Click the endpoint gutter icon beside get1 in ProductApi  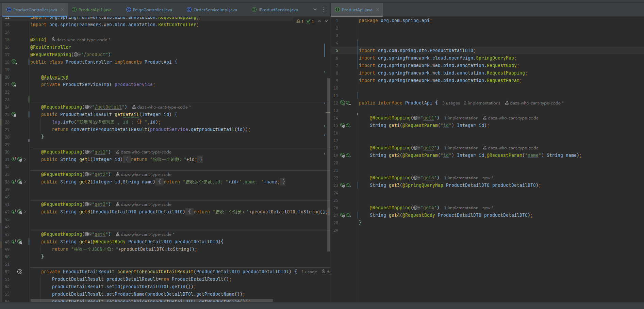(x=343, y=125)
